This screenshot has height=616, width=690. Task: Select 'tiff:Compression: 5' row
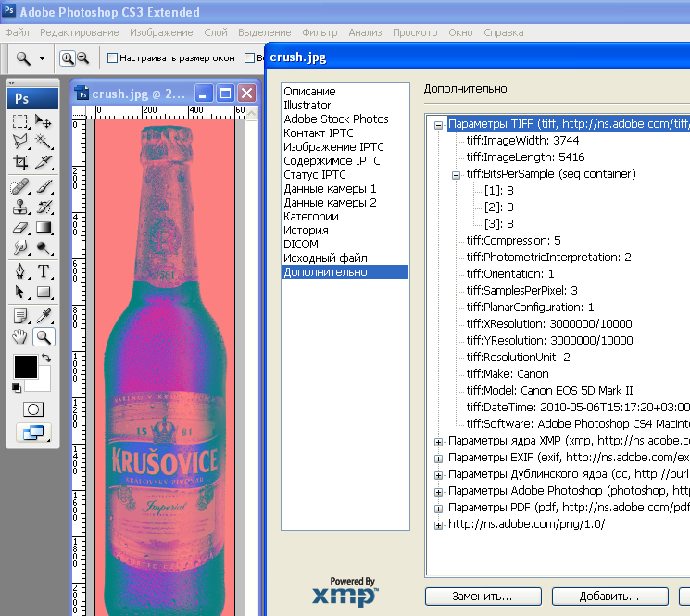click(x=513, y=240)
